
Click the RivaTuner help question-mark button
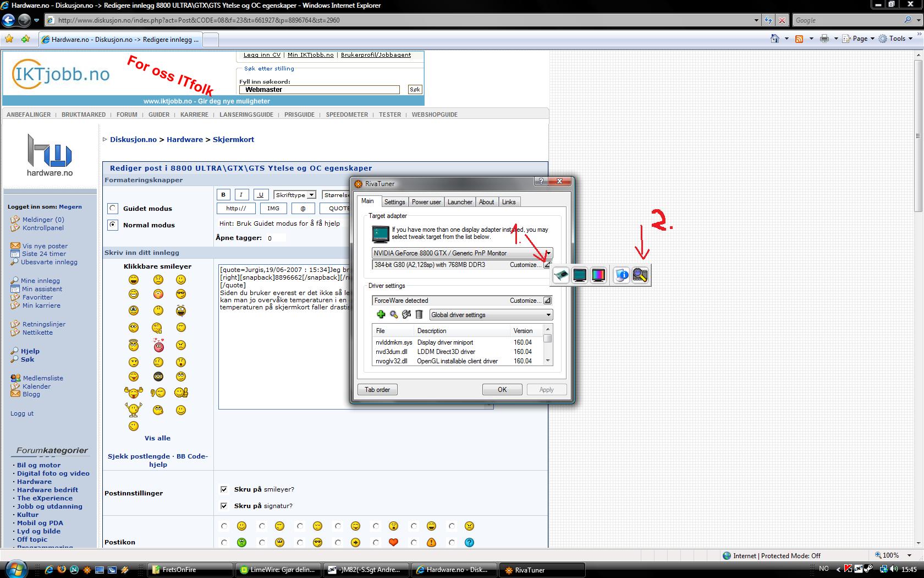coord(541,181)
